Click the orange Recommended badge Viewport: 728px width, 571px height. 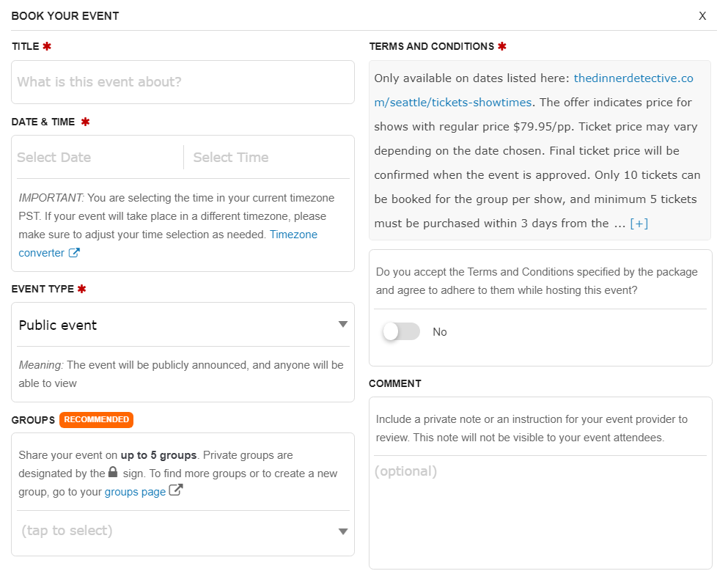(x=96, y=420)
